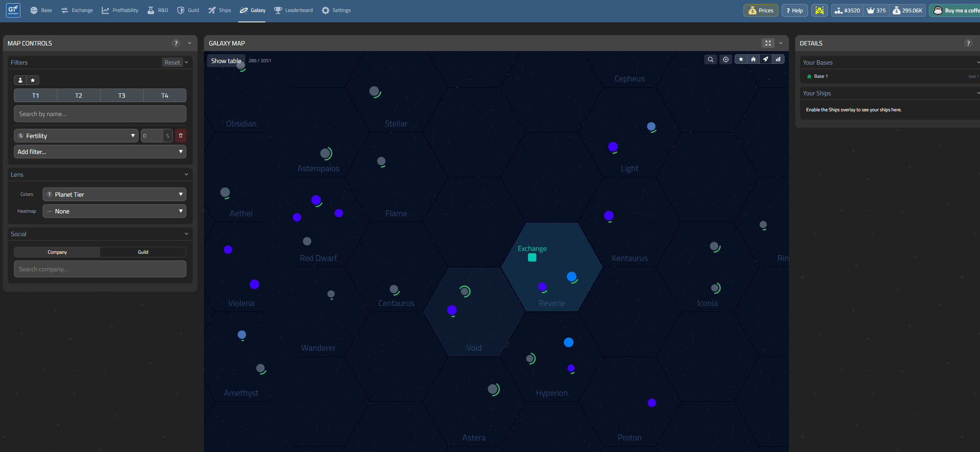
Task: Open the map search magnifier tool
Action: (711, 59)
